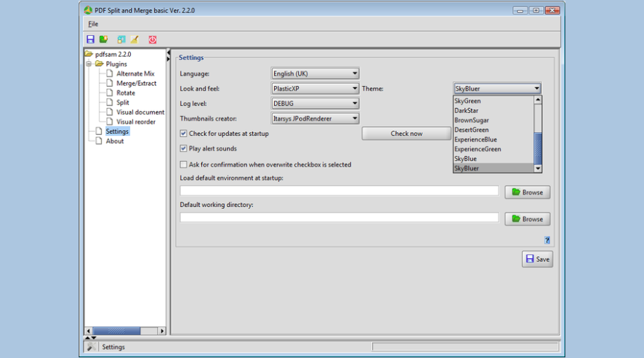Viewport: 644px width, 358px height.
Task: Click Browse for default environment
Action: [x=527, y=193]
